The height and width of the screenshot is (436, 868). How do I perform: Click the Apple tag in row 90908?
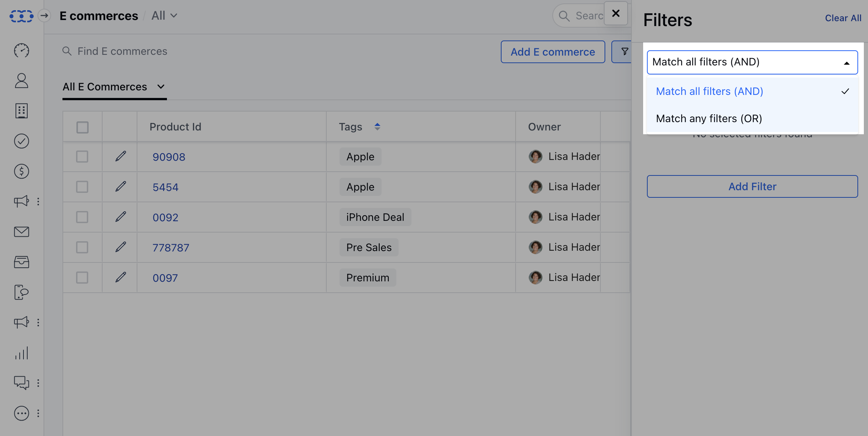point(360,157)
